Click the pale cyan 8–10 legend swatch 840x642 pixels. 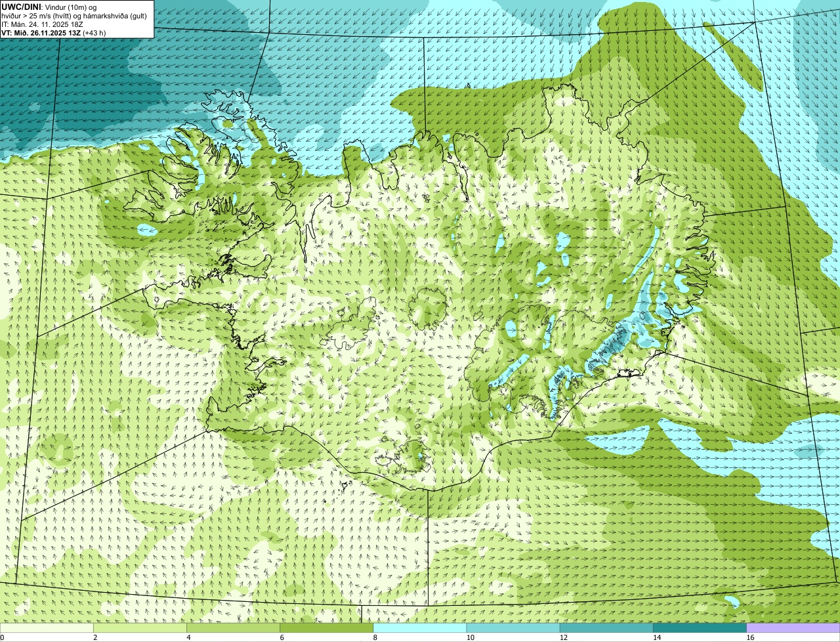coord(420,628)
